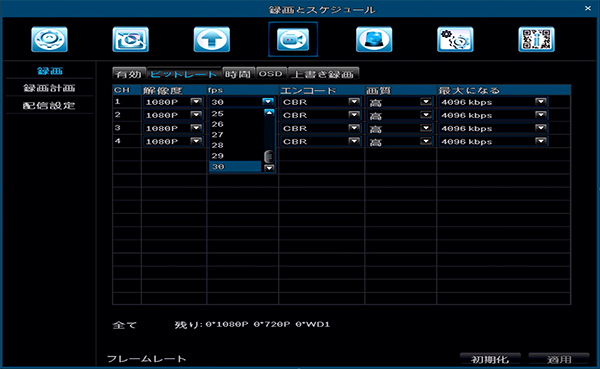
Task: Open the playback search icon
Action: pyautogui.click(x=130, y=39)
